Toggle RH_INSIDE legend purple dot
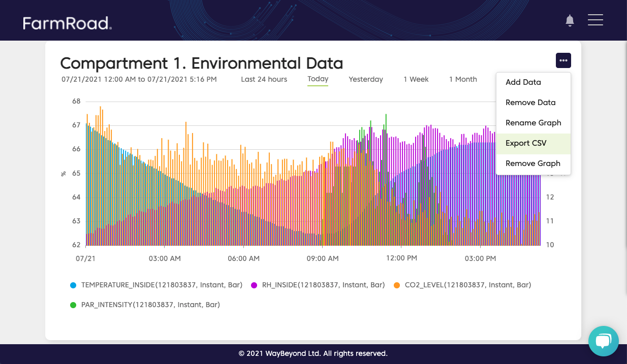627x364 pixels. pyautogui.click(x=254, y=285)
